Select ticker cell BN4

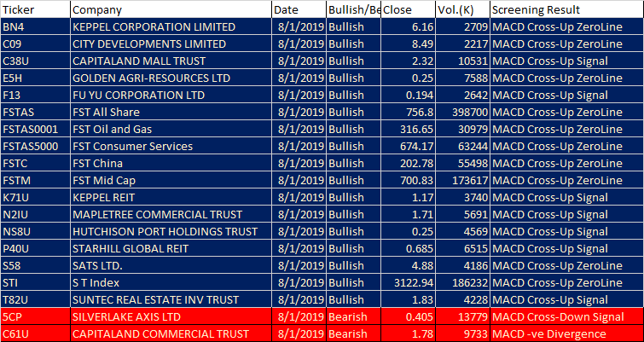35,27
